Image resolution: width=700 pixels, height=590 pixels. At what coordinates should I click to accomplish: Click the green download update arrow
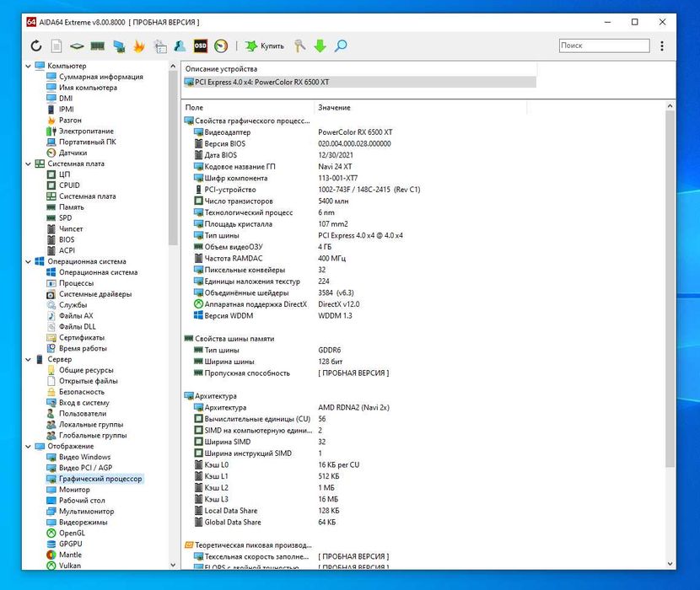point(320,46)
